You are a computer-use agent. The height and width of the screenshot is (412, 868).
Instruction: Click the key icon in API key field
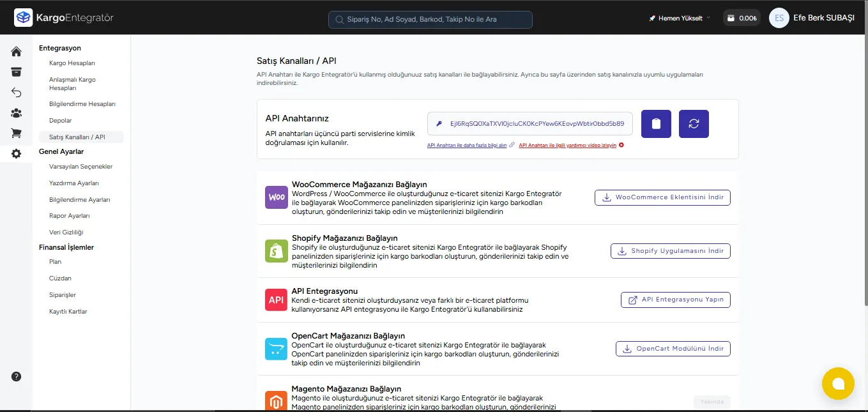pos(439,124)
